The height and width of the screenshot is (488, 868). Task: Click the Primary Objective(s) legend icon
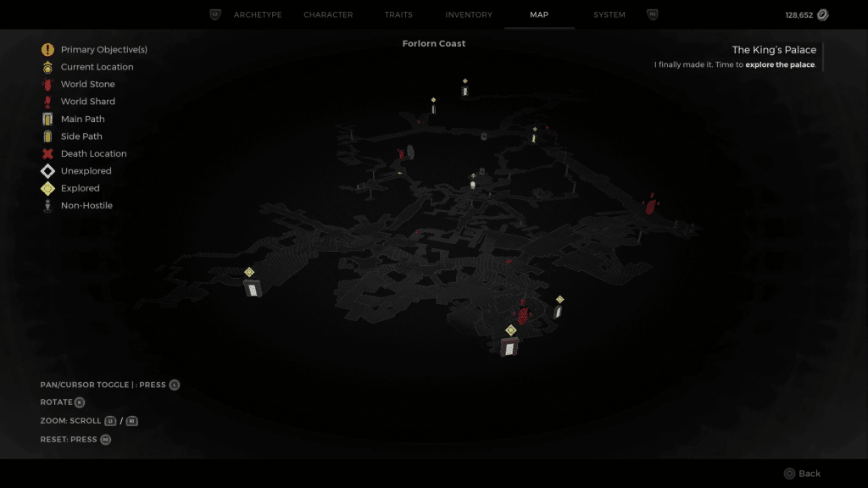(x=47, y=50)
